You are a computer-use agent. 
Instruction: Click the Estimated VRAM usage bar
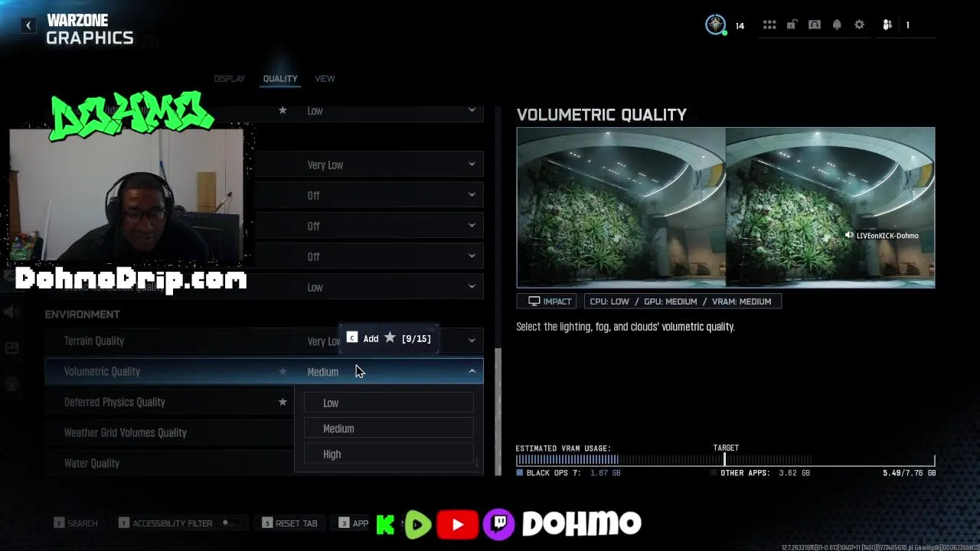click(x=725, y=460)
